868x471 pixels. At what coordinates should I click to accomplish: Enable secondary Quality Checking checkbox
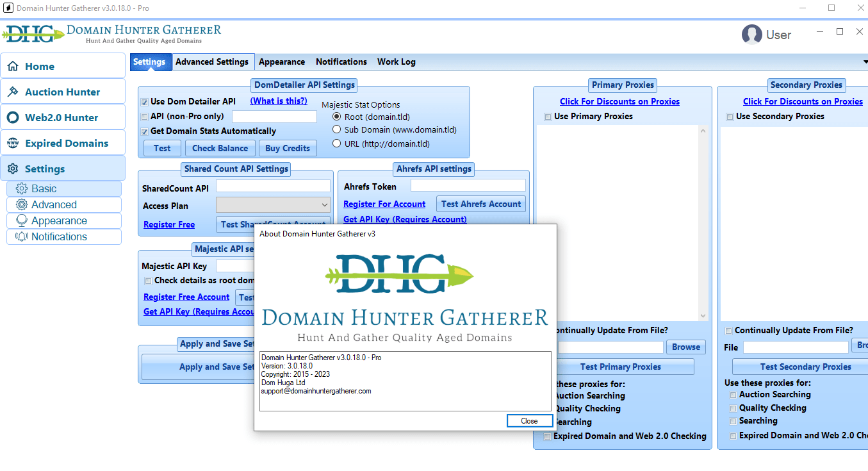click(733, 408)
